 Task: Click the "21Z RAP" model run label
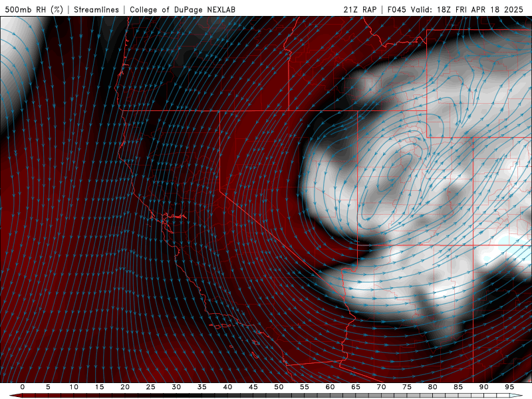click(360, 9)
